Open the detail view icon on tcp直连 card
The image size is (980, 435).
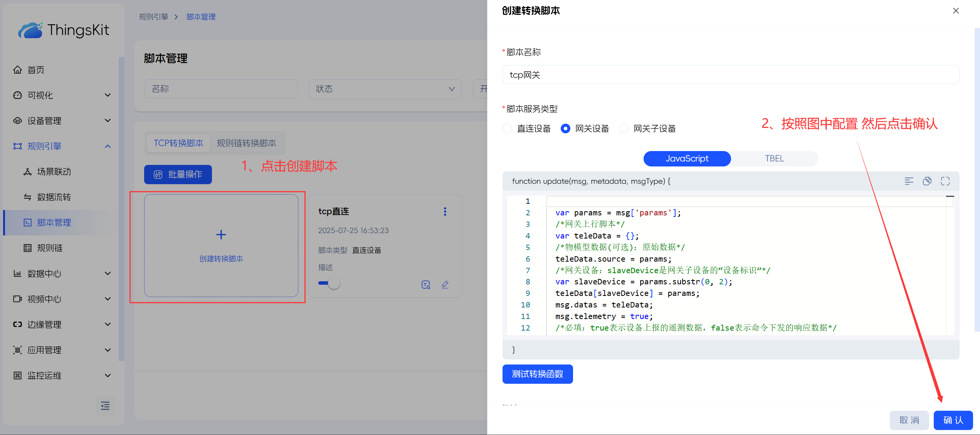(x=425, y=285)
